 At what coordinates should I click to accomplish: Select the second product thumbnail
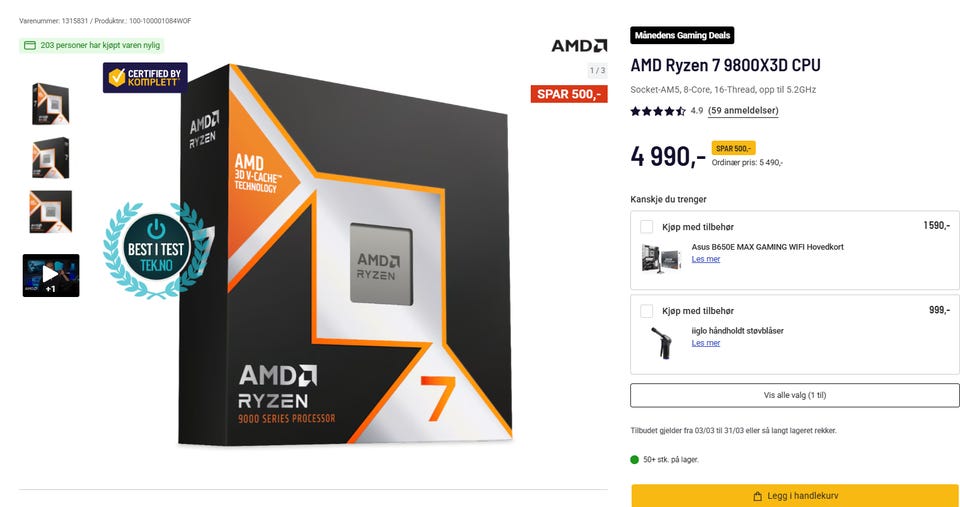[x=50, y=158]
